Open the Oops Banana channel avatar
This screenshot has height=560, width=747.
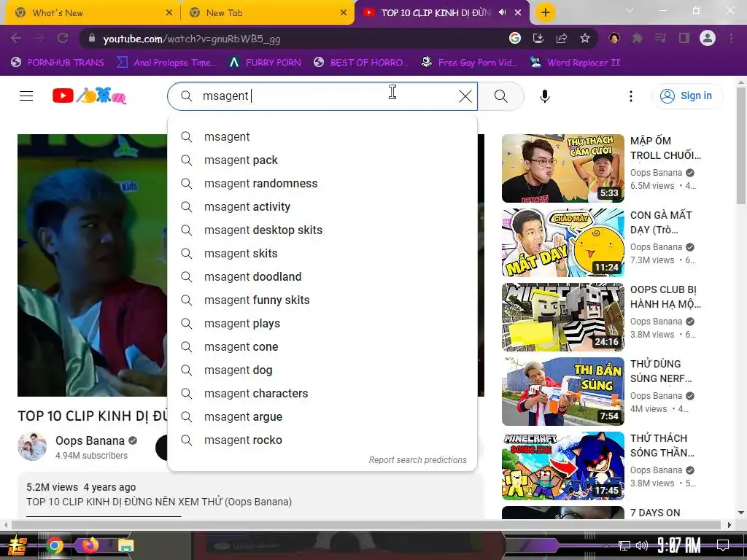click(x=32, y=447)
